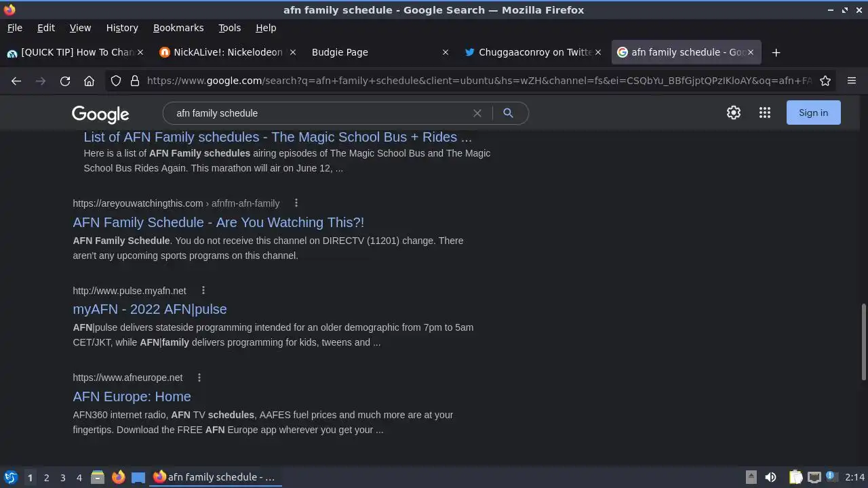Open Google quick settings gear

734,113
